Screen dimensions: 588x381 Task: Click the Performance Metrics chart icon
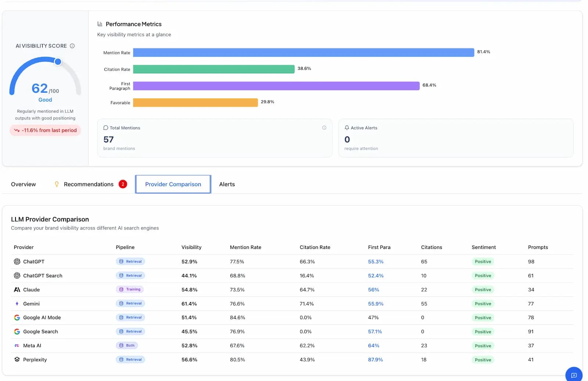click(x=100, y=24)
